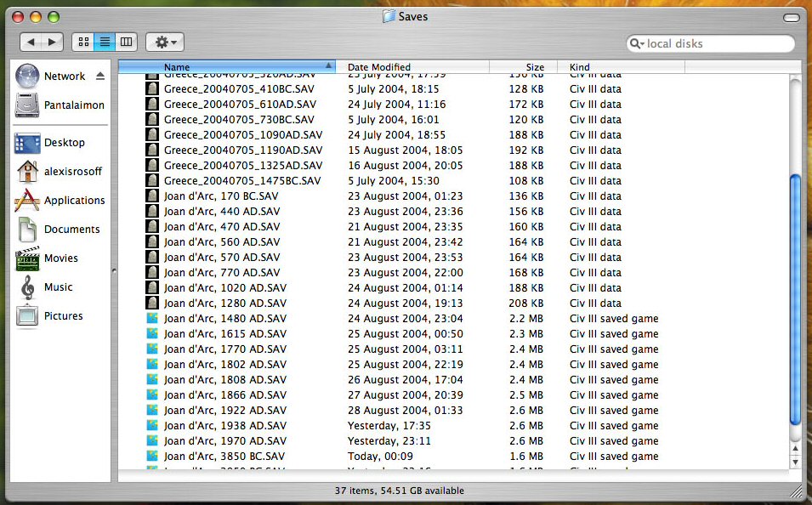Open the Action gear menu

click(165, 42)
